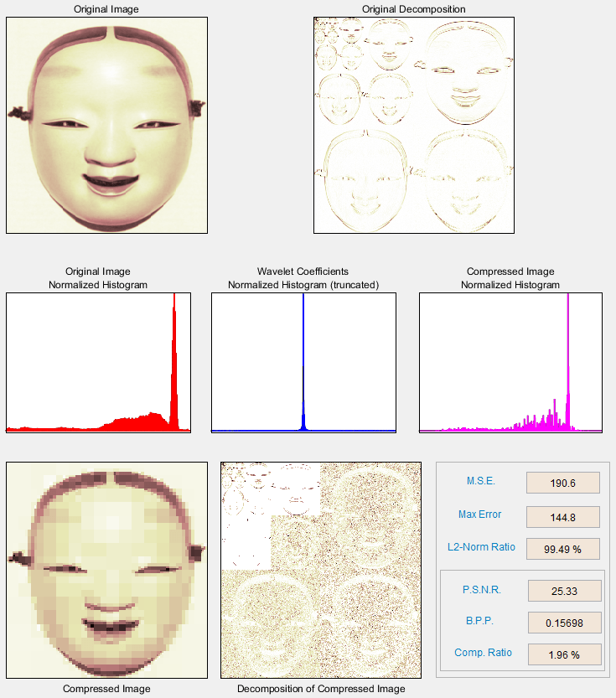Click 'Original Image Normalized Histogram' title
The image size is (616, 698).
[98, 278]
